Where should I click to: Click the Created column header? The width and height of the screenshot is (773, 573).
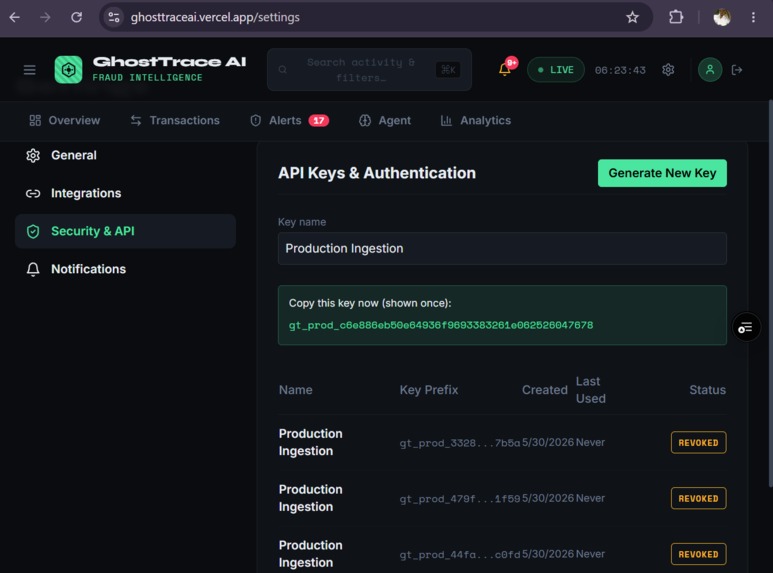(545, 390)
